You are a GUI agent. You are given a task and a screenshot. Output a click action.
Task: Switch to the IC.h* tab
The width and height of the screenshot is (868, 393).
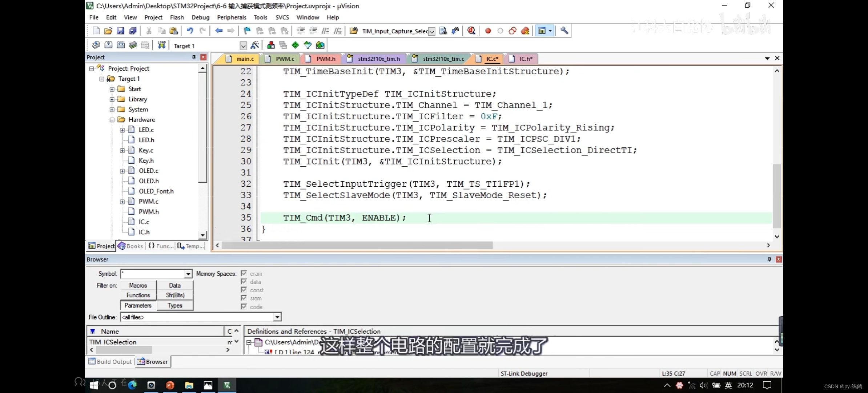521,59
